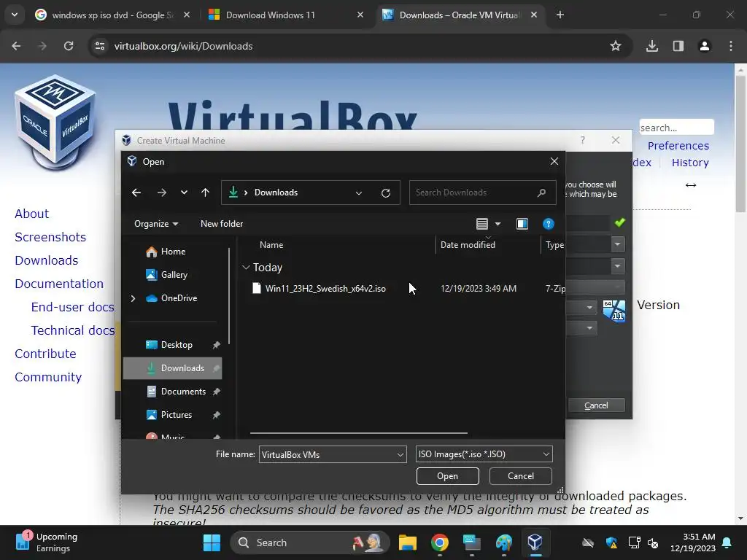The height and width of the screenshot is (560, 747).
Task: Open the ISO Images file type dropdown
Action: click(x=484, y=454)
